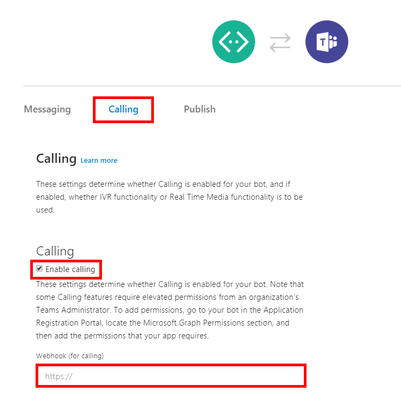Click the horizontal divider below the icons
The height and width of the screenshot is (400, 401).
click(212, 86)
